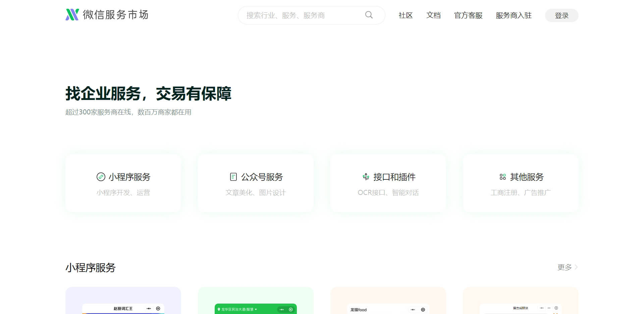The image size is (644, 314).
Task: Click the target circle icon on the 龙猫food card
Action: (423, 310)
